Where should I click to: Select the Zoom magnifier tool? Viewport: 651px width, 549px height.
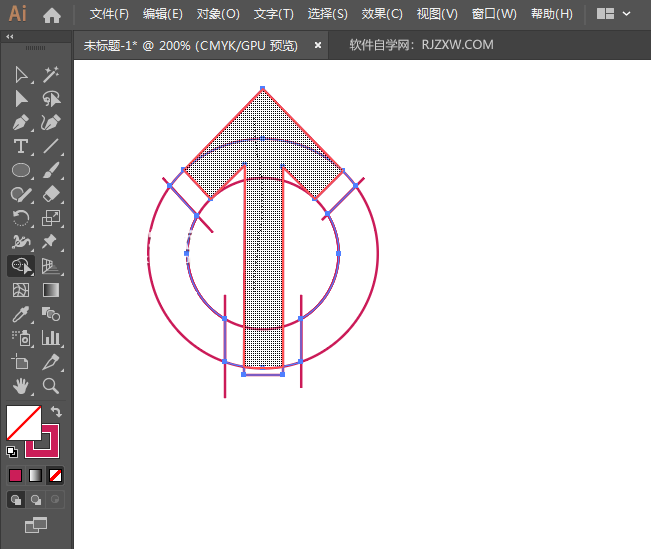(x=51, y=385)
